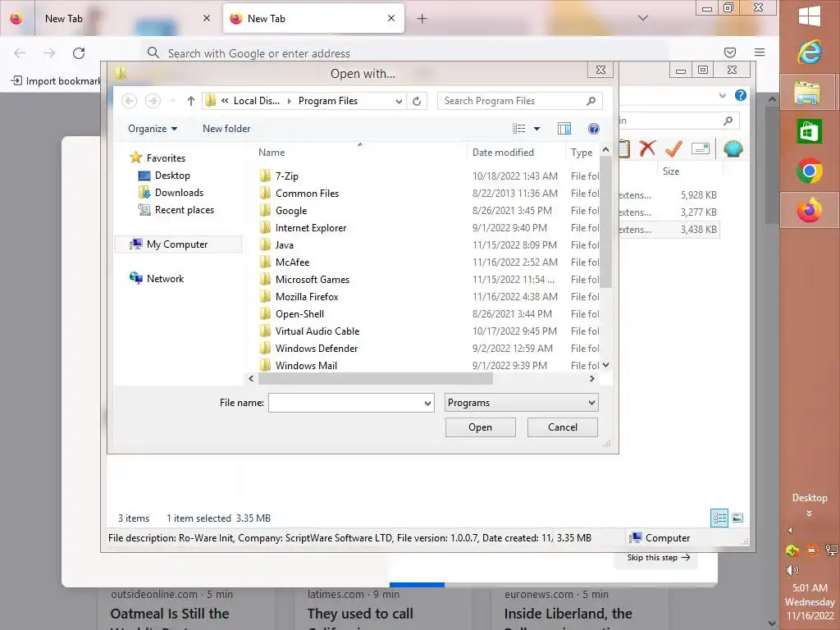The width and height of the screenshot is (840, 630).
Task: Expand the view options dropdown arrow
Action: (536, 129)
